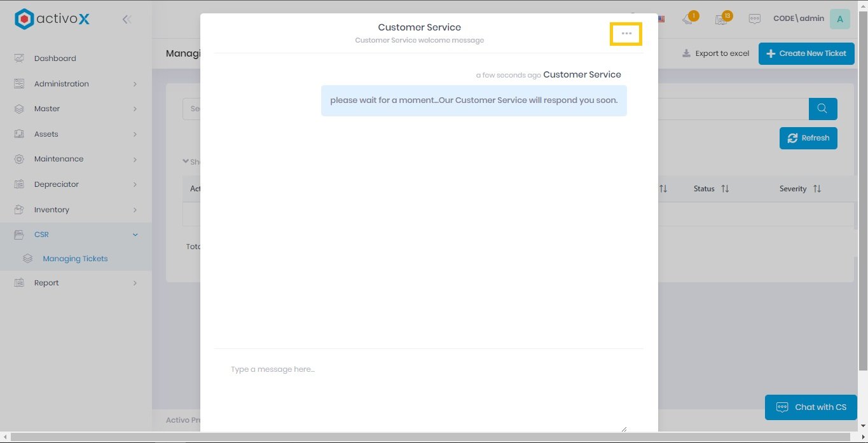
Task: Click the magnifier search button
Action: (822, 109)
